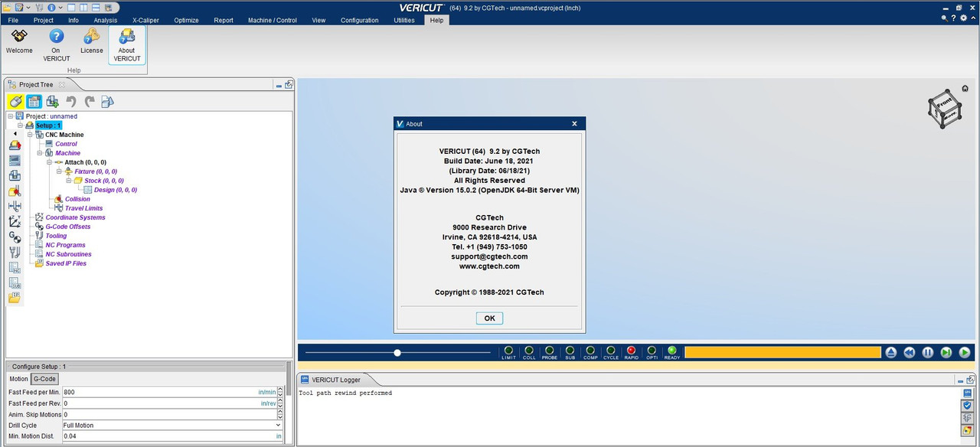
Task: Collapse the Project : unnamed tree node
Action: [11, 116]
